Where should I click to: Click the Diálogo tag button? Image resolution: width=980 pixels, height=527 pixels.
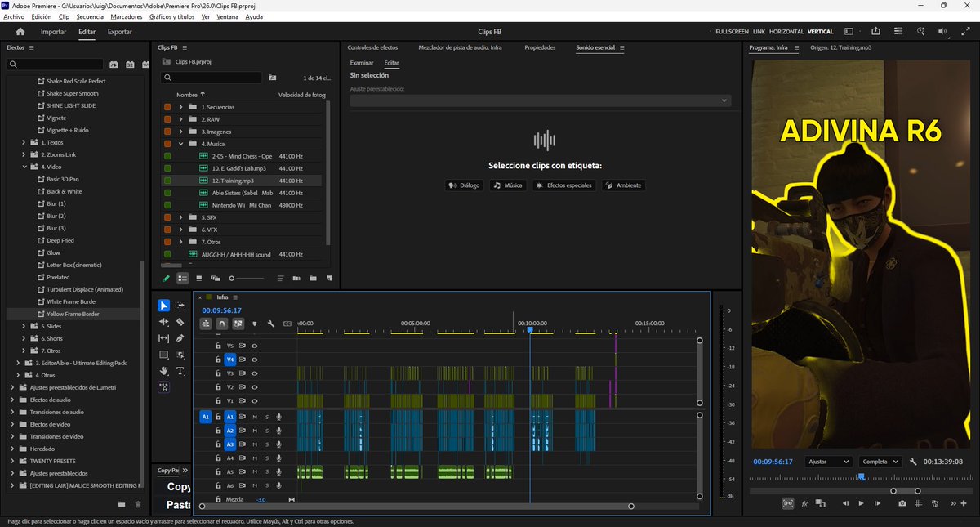(x=464, y=185)
